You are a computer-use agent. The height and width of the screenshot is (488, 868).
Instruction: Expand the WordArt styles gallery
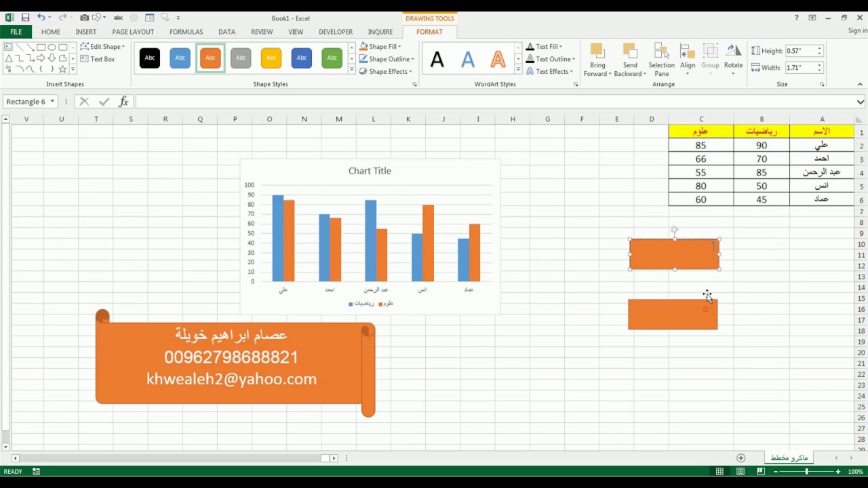point(518,70)
